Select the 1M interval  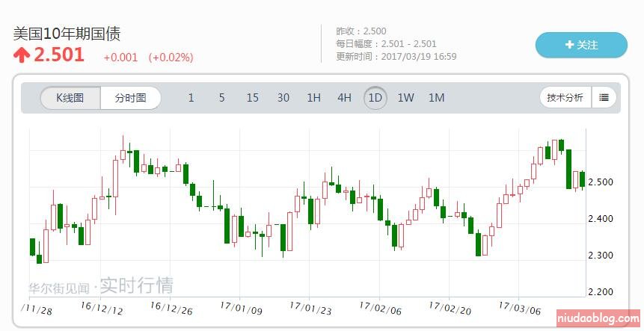[436, 98]
